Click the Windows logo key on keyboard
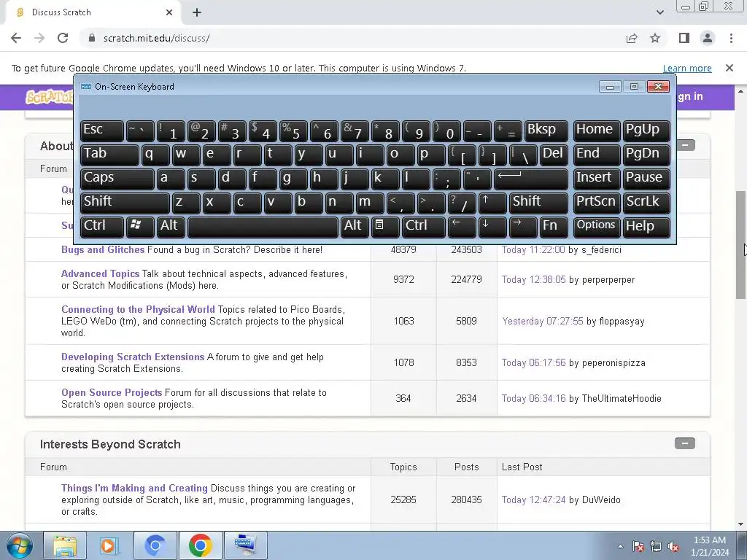The width and height of the screenshot is (747, 560). coord(139,226)
